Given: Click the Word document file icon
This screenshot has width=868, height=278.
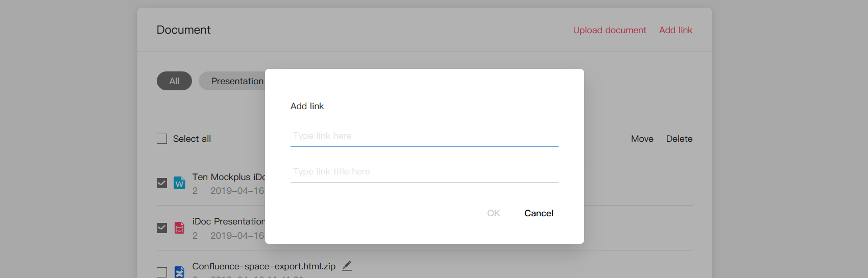Looking at the screenshot, I should 179,183.
